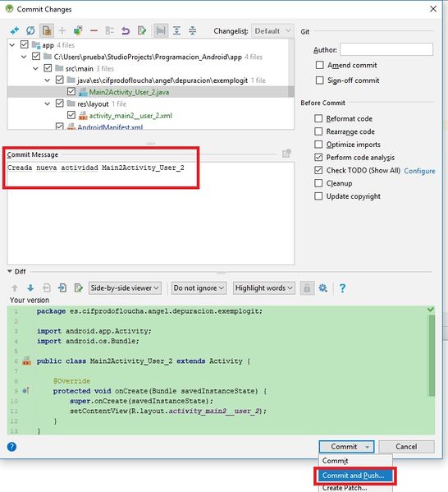Enable Optimize imports checkbox
448x492 pixels.
(318, 145)
